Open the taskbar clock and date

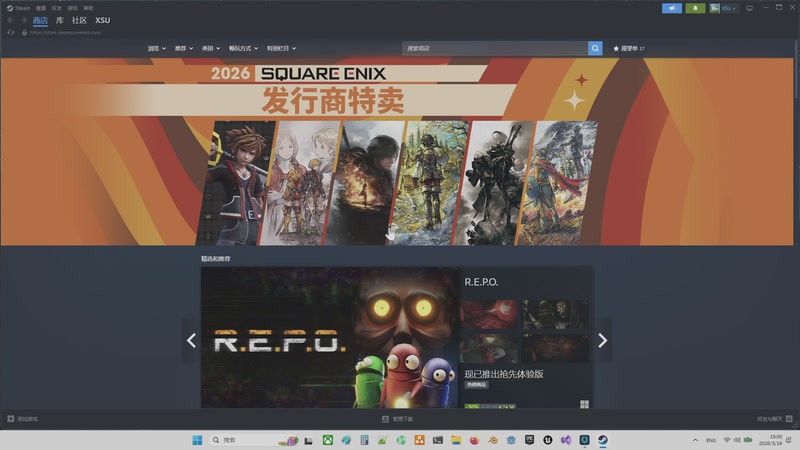pyautogui.click(x=771, y=440)
